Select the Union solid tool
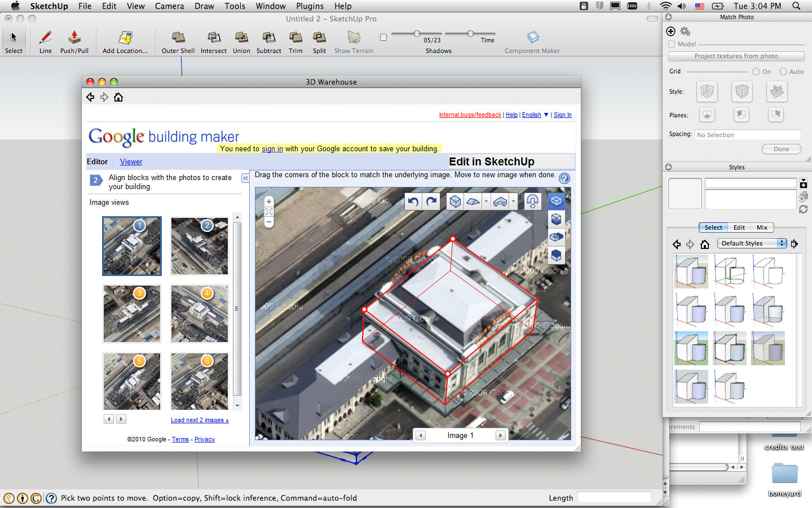This screenshot has height=508, width=812. [241, 42]
